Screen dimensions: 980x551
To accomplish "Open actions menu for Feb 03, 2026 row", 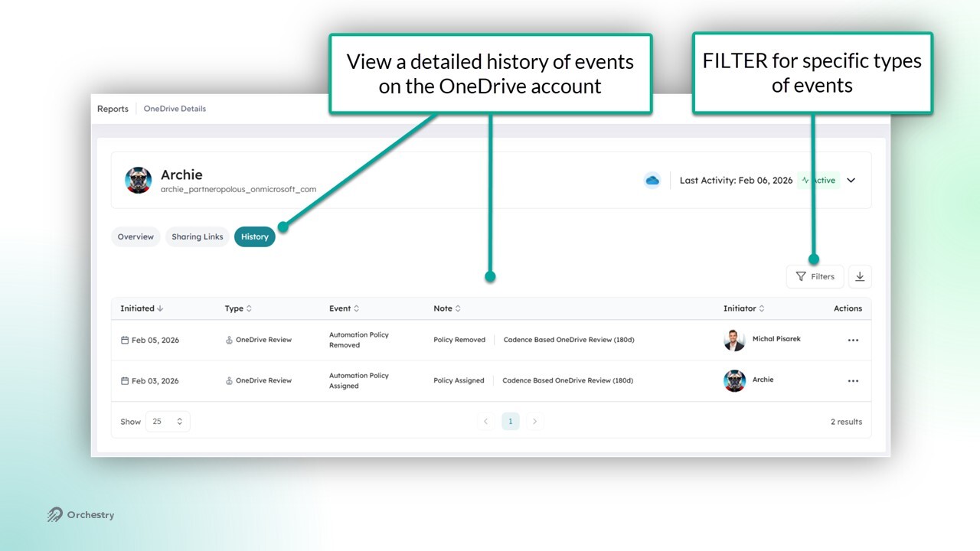I will 853,381.
